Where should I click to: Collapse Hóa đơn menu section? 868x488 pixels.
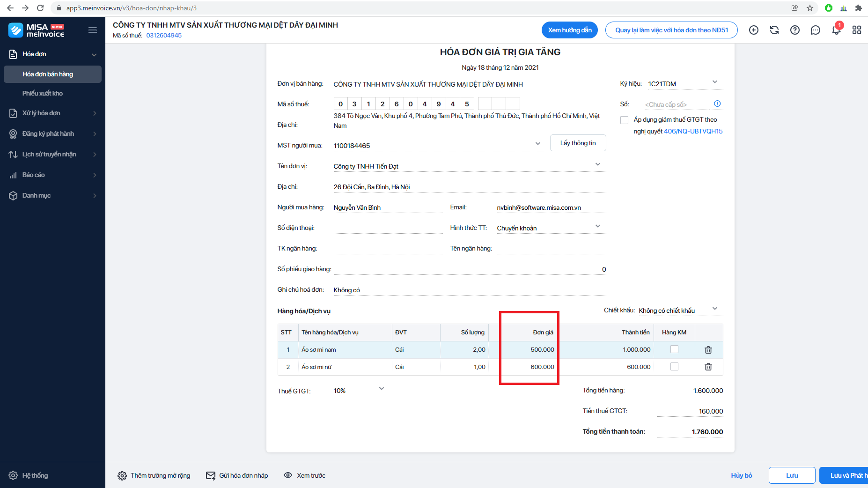(52, 54)
